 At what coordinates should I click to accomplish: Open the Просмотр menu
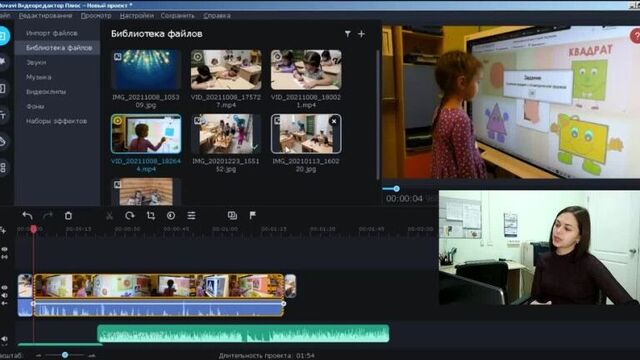[x=96, y=16]
